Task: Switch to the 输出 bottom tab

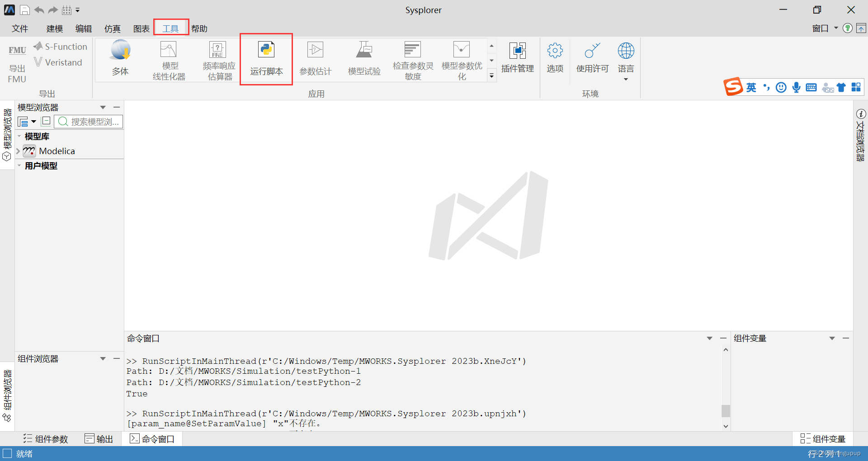Action: coord(99,438)
